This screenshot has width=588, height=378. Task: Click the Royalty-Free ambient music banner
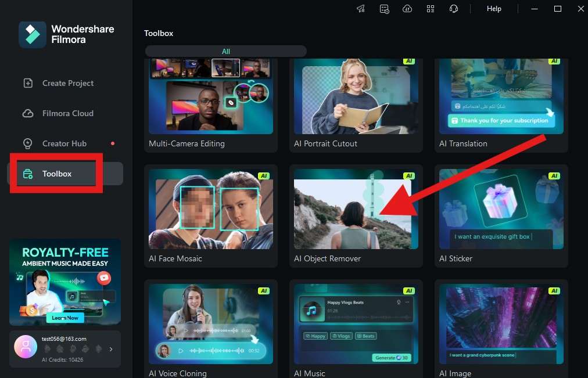point(65,282)
